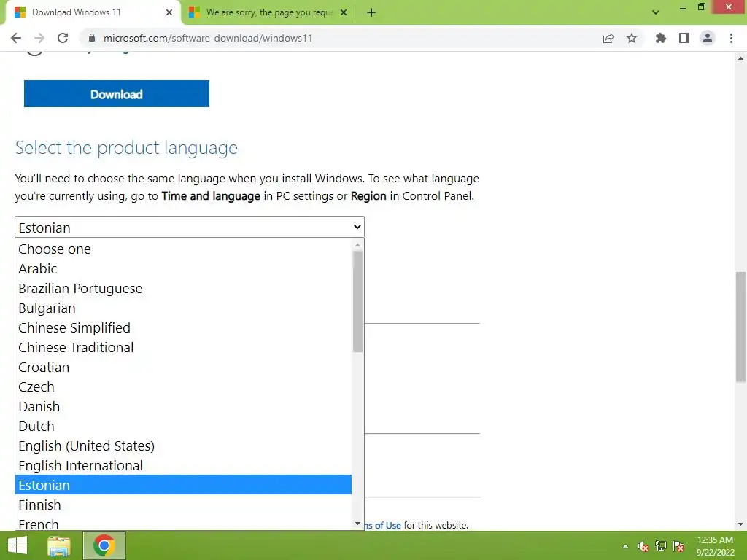
Task: Click the browser forward arrow
Action: point(39,38)
